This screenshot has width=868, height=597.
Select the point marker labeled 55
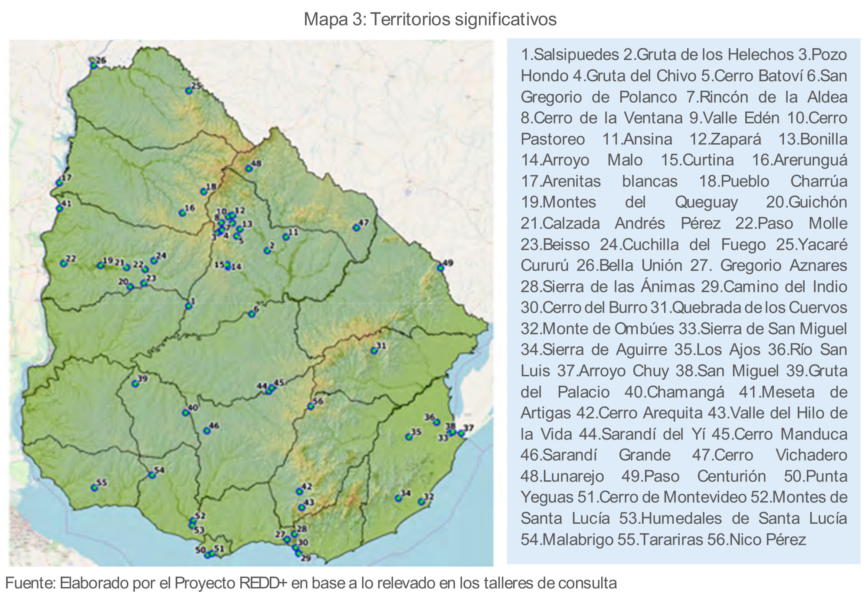94,488
